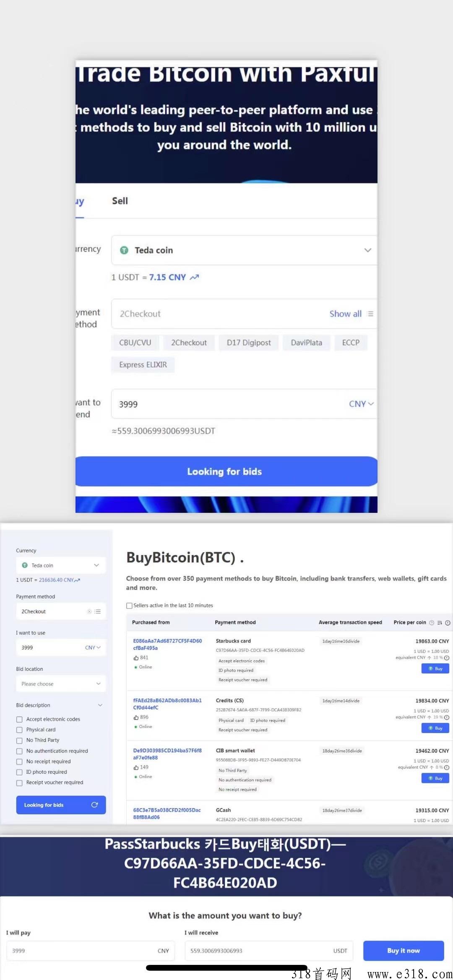Open seller 68C3e7B5a038CFD2f005Dac88fB8Ad06 profile
This screenshot has height=980, width=453.
[x=167, y=814]
